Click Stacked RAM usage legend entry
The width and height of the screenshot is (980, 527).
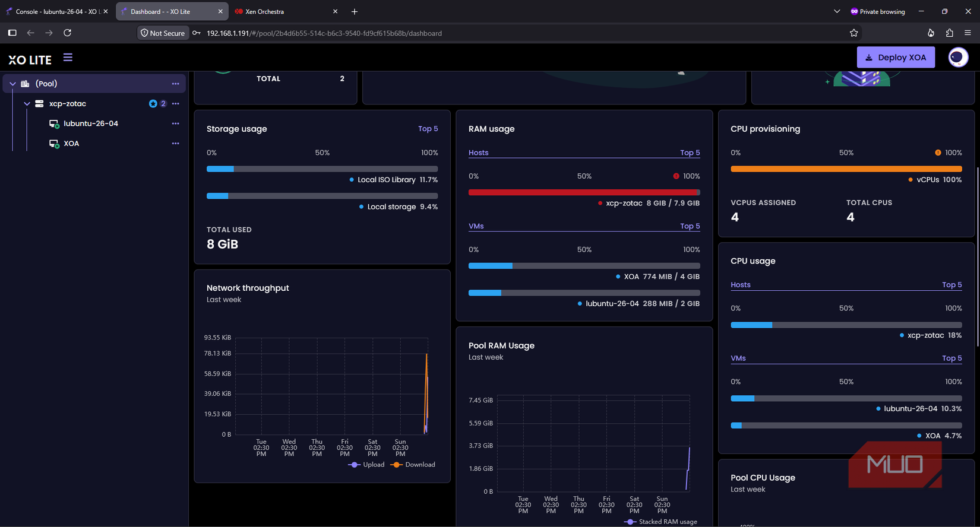[660, 522]
